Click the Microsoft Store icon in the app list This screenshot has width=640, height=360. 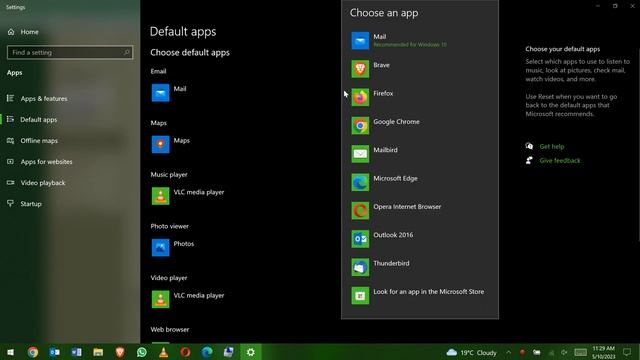pos(360,296)
